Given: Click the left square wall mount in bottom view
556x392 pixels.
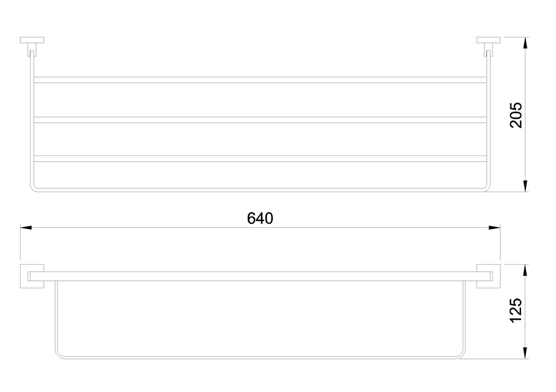Looking at the screenshot, I should 32,276.
